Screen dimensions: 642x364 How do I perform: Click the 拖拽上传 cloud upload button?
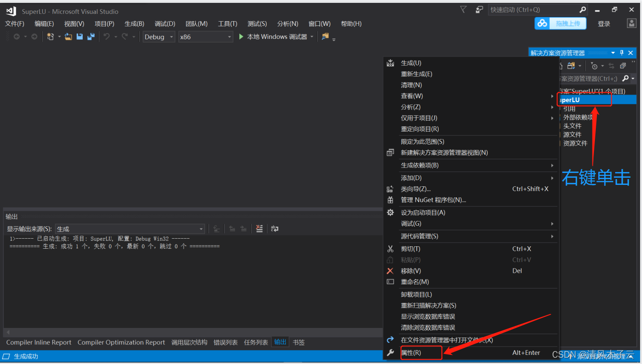coord(560,23)
